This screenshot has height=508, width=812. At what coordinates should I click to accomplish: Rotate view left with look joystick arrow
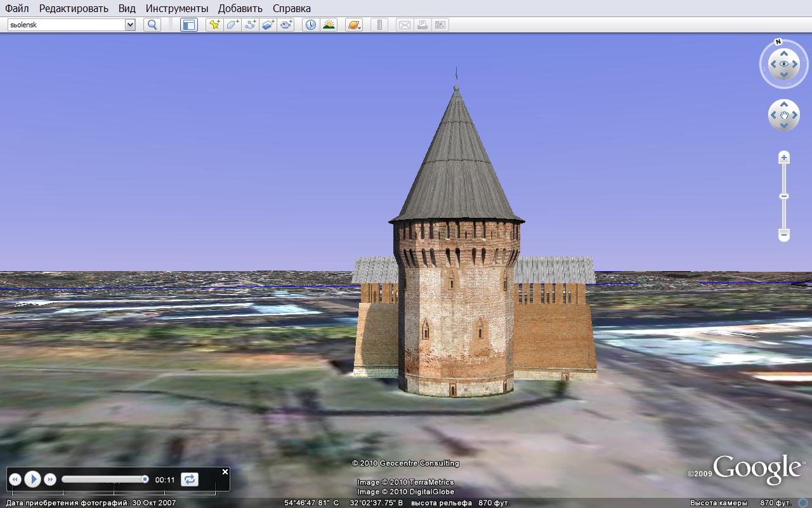(773, 63)
